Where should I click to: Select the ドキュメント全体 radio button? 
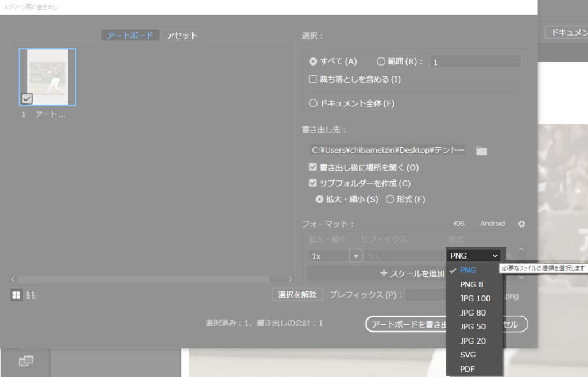313,102
